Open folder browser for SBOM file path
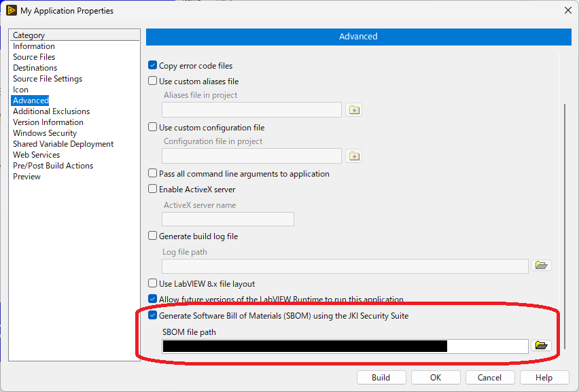 point(541,346)
